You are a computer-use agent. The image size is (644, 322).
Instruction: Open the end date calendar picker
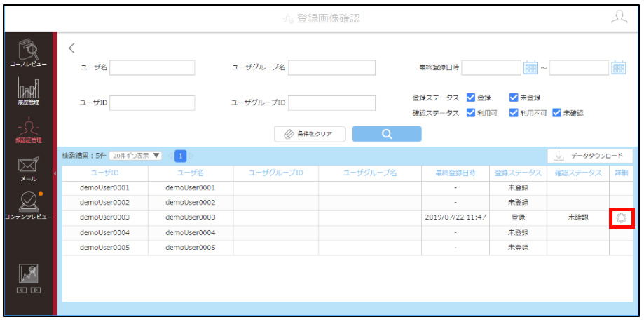tap(618, 67)
